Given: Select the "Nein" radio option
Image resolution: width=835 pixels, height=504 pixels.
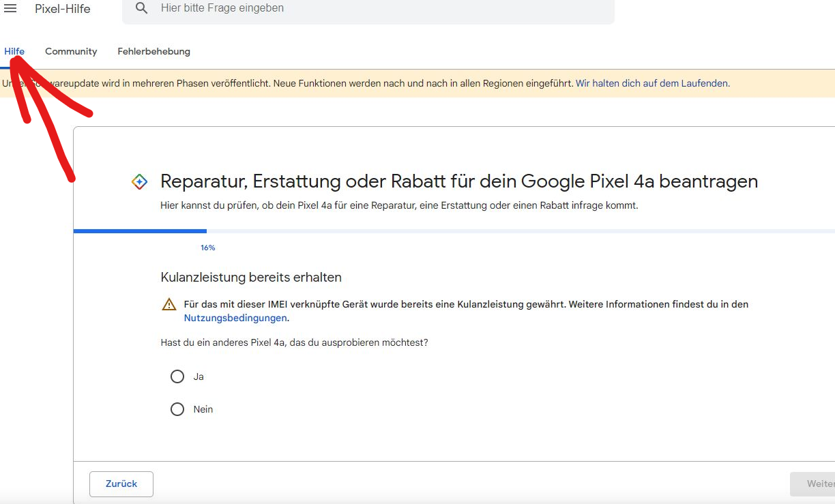Looking at the screenshot, I should 177,409.
